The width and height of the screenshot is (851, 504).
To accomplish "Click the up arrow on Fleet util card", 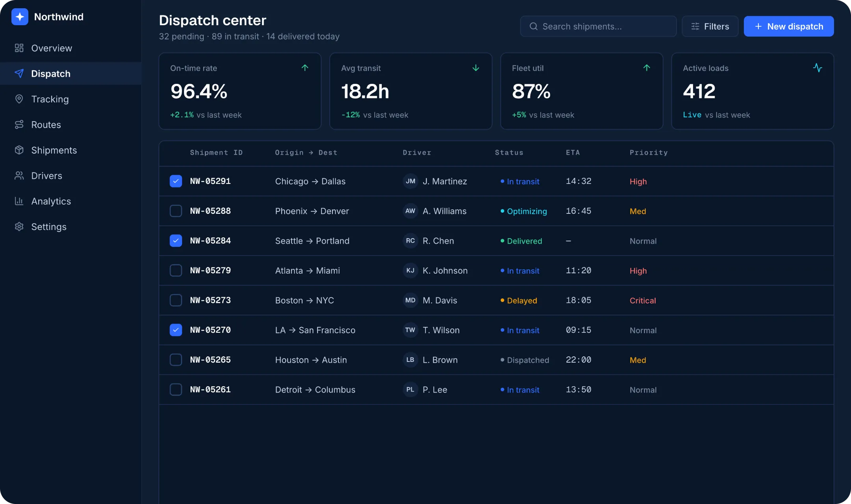I will [x=647, y=68].
